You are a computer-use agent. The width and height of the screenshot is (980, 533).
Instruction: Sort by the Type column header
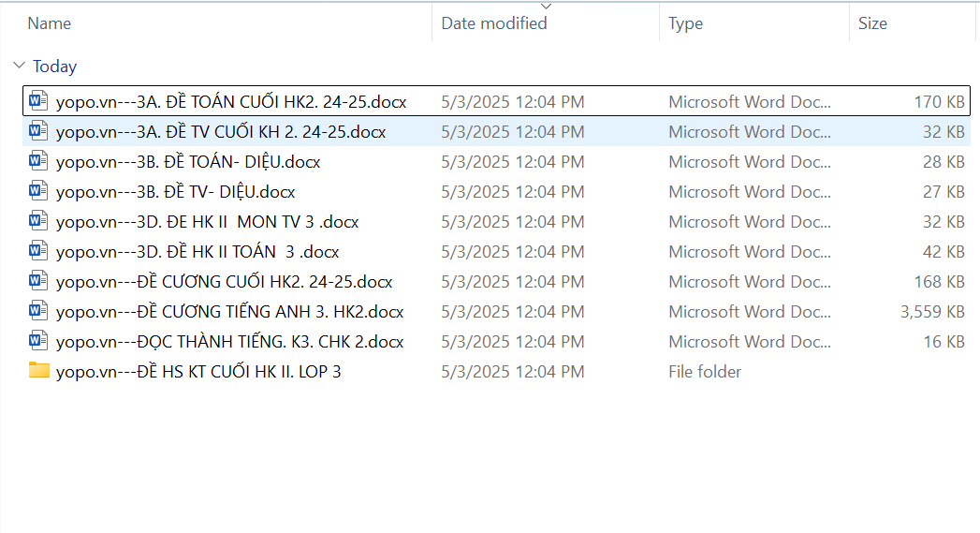click(x=685, y=23)
